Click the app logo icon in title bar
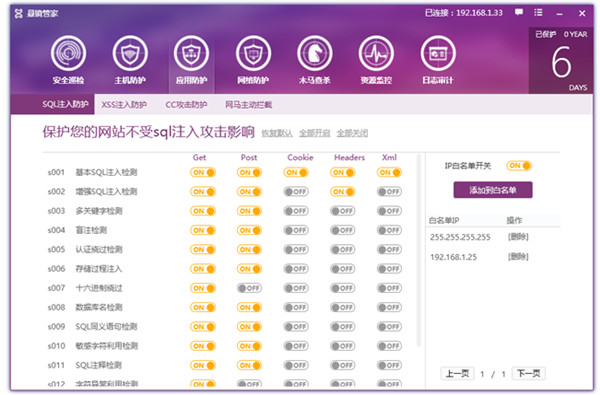Screen dimensions: 600x395 tap(19, 14)
